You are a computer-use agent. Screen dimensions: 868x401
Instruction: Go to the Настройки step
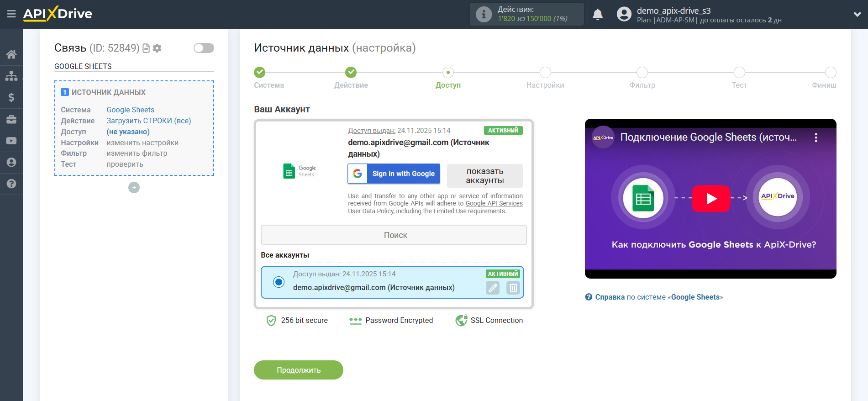coord(545,72)
